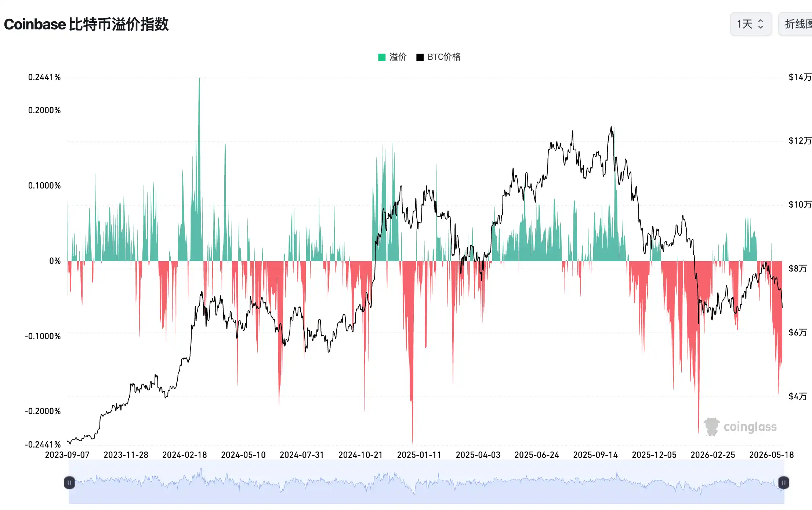The image size is (812, 510).
Task: Click the -0.1000% axis label
Action: pos(43,336)
